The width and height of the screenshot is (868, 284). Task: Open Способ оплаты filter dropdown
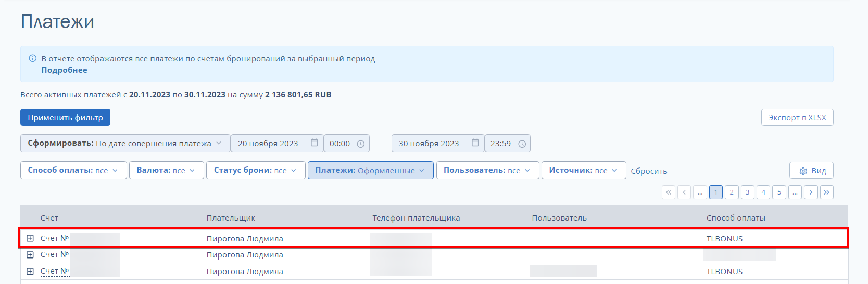point(73,171)
